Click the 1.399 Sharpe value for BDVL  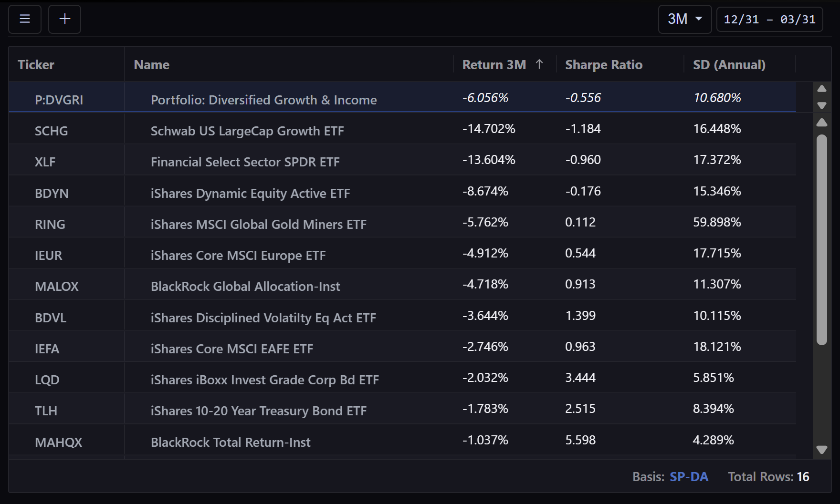click(x=580, y=316)
